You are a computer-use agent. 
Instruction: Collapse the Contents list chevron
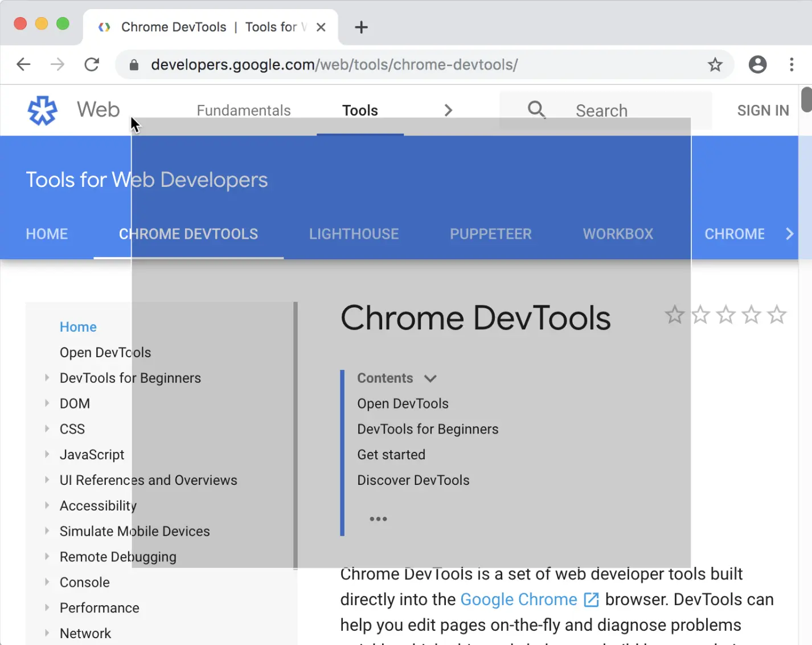point(430,378)
